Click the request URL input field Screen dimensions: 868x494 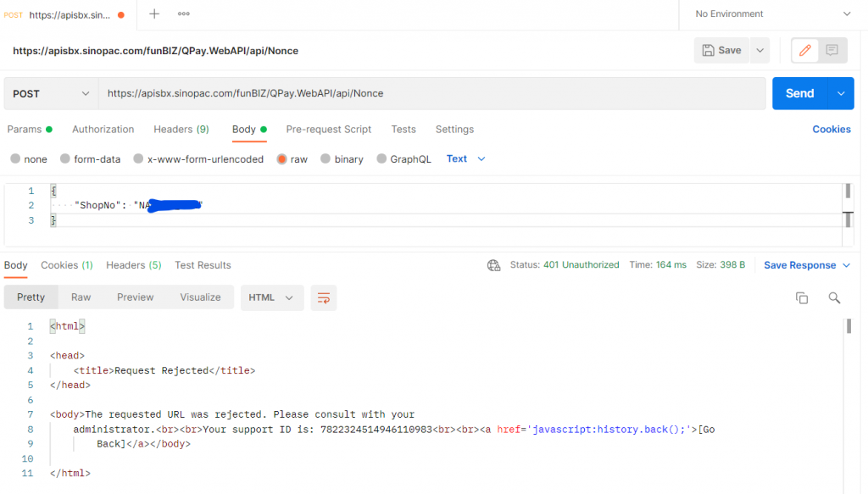coord(431,93)
